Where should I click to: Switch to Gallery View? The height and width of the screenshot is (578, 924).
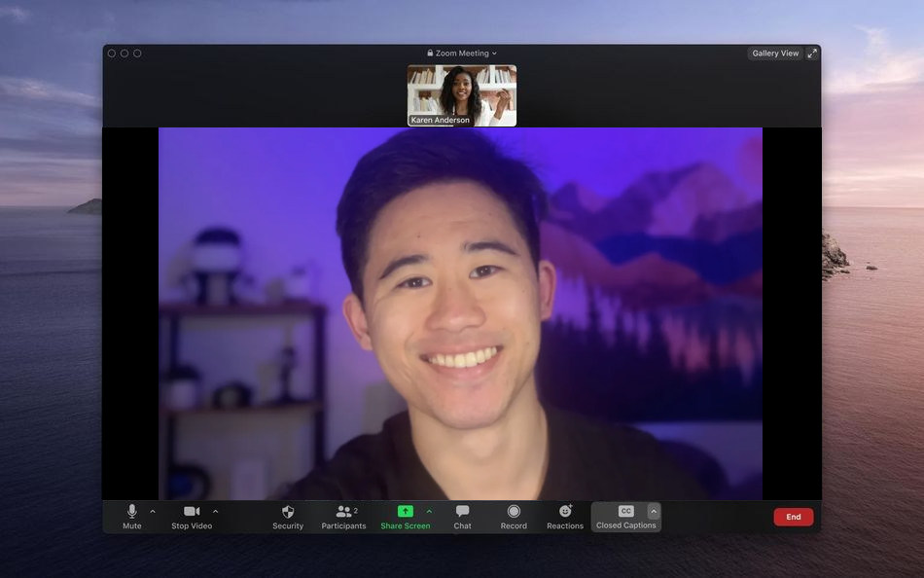pyautogui.click(x=775, y=54)
